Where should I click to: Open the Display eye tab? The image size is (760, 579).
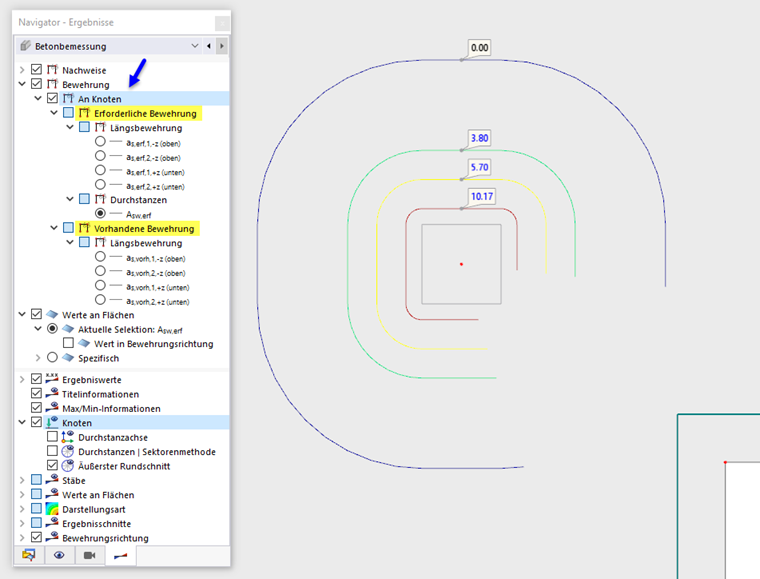pyautogui.click(x=59, y=555)
